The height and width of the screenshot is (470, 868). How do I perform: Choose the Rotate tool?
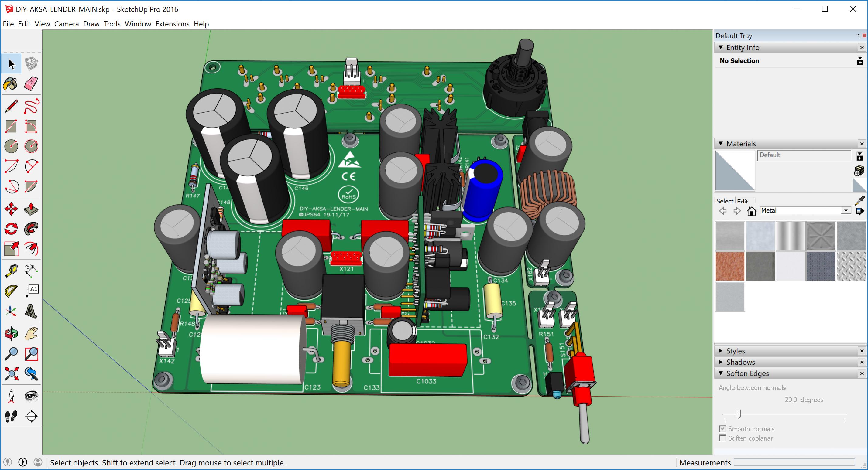pyautogui.click(x=11, y=229)
